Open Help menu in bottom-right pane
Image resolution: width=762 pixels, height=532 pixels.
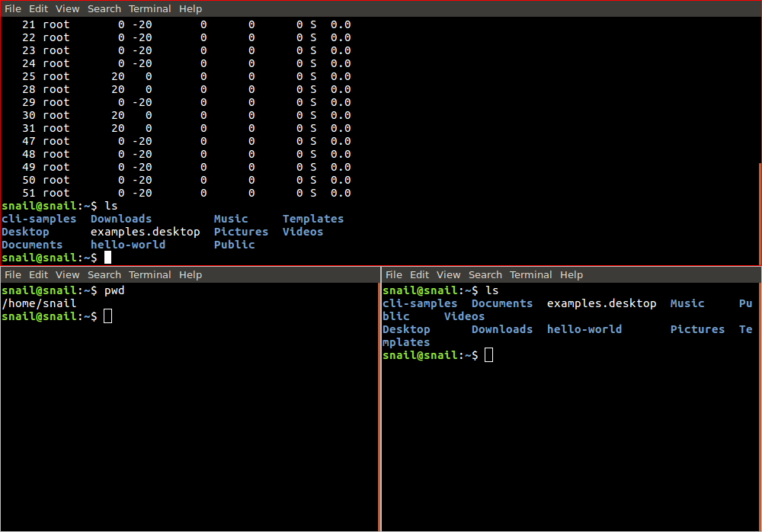coord(571,275)
